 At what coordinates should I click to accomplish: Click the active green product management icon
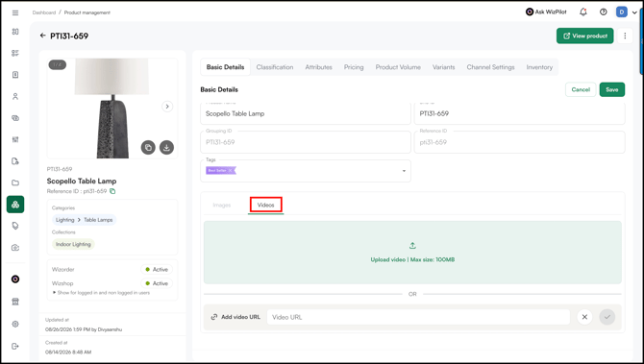(15, 205)
